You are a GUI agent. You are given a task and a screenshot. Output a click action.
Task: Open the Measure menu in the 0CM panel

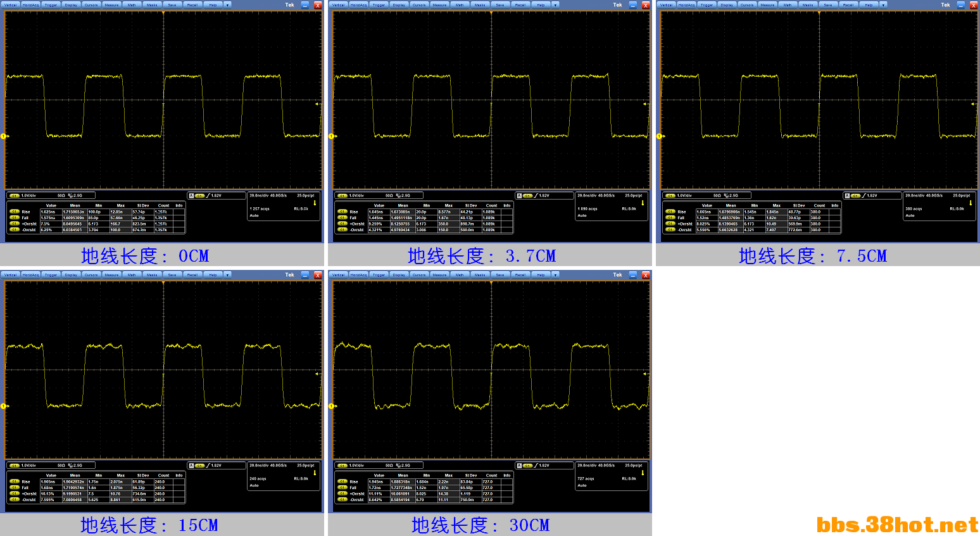111,5
